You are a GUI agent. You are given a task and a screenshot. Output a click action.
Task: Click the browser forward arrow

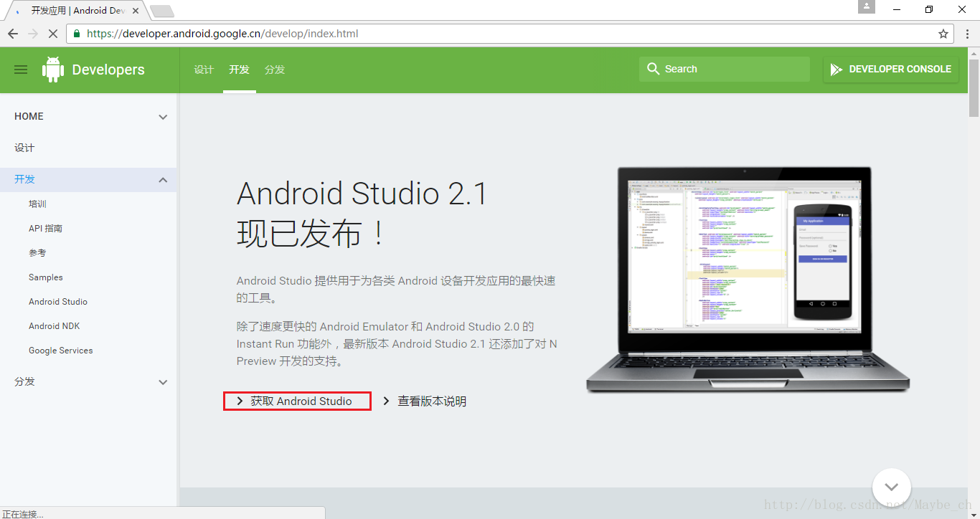click(x=33, y=34)
